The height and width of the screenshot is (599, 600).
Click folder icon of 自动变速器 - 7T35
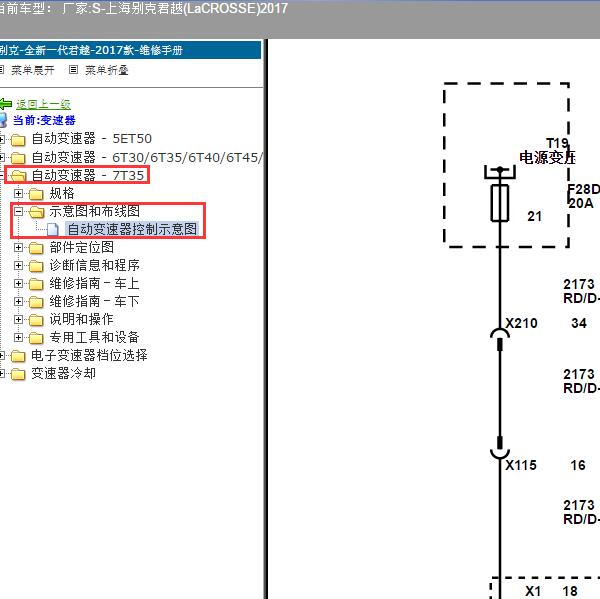pyautogui.click(x=18, y=176)
